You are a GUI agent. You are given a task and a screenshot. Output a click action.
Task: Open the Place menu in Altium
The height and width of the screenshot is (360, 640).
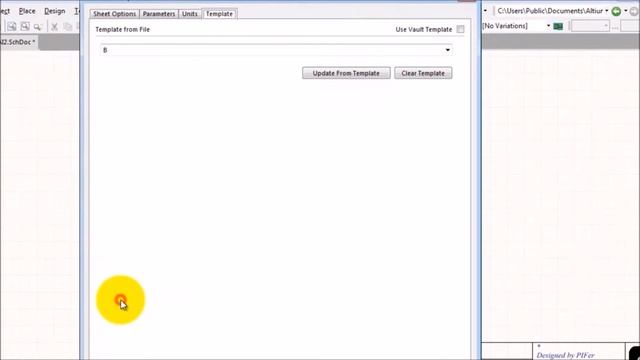27,11
